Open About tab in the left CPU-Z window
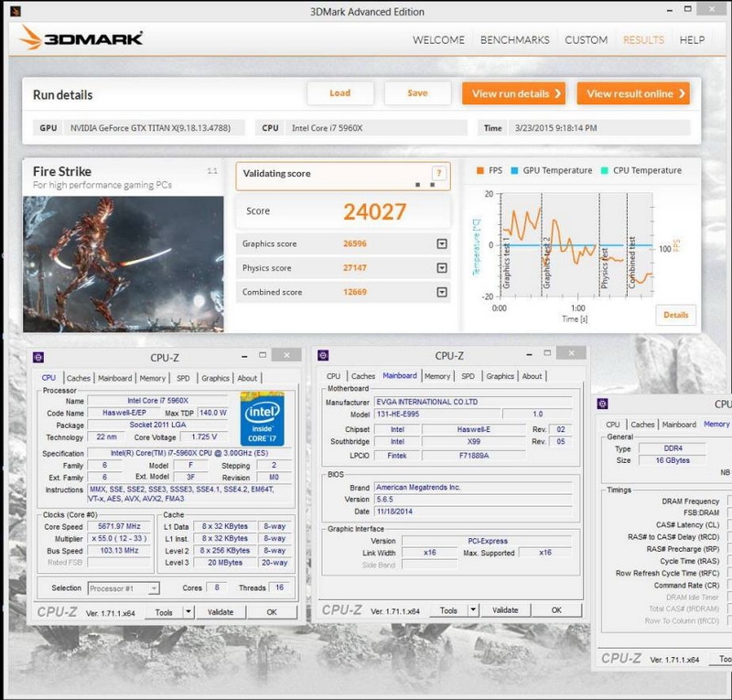This screenshot has height=700, width=732. pos(247,378)
